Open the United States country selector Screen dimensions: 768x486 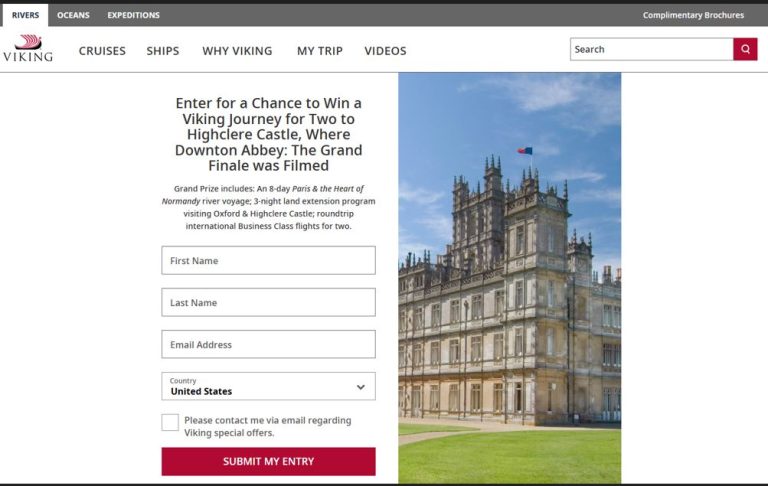[268, 386]
